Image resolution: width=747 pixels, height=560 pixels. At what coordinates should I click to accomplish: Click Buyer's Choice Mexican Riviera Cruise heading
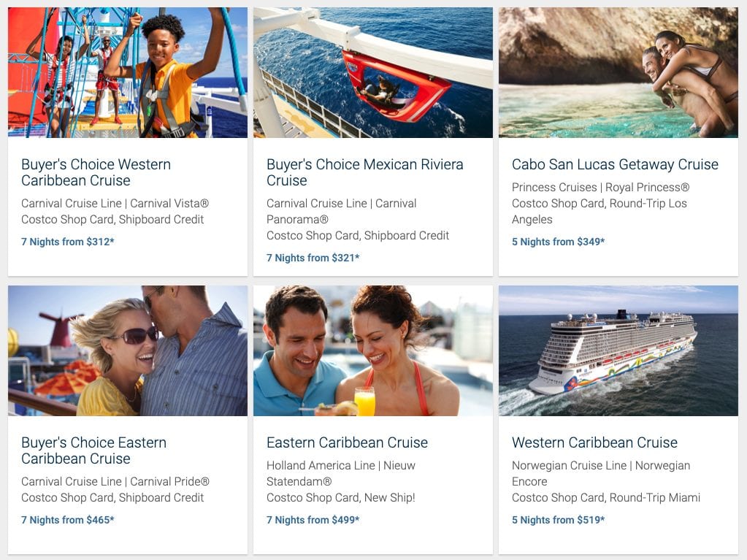pos(364,172)
